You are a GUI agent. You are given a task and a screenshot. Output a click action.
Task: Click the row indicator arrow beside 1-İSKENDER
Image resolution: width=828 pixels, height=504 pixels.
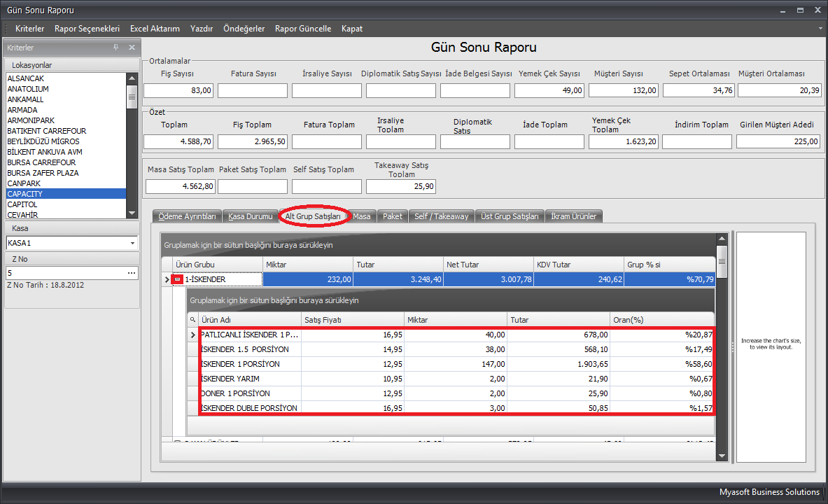167,279
